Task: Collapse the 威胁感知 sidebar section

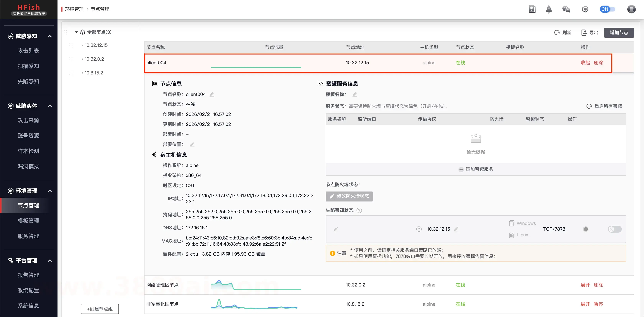Action: click(x=50, y=36)
